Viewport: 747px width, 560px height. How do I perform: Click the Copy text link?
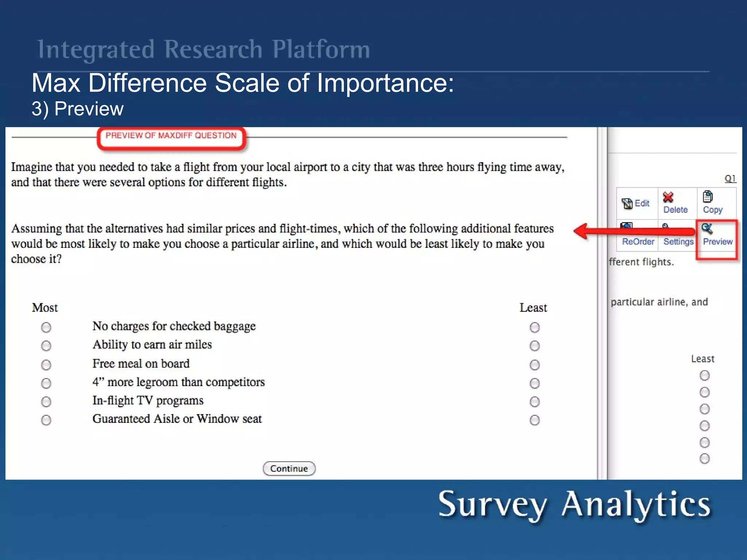click(713, 210)
